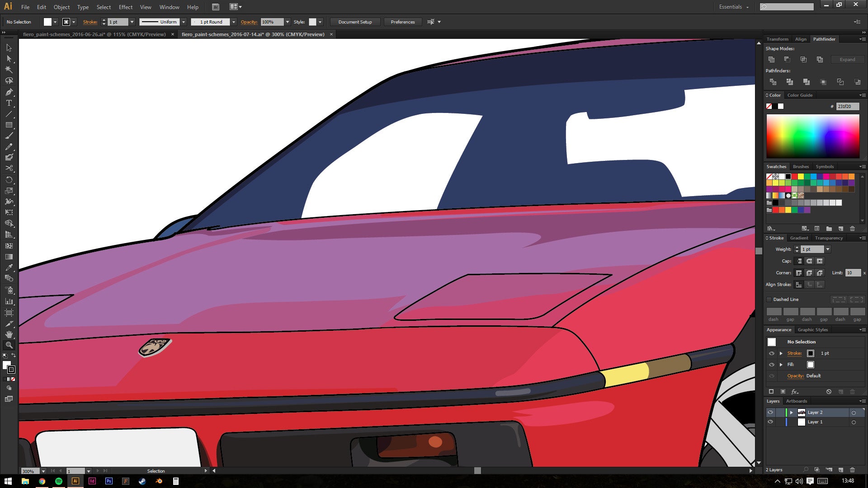The height and width of the screenshot is (488, 868).
Task: Select the Column Graph tool
Action: [9, 301]
